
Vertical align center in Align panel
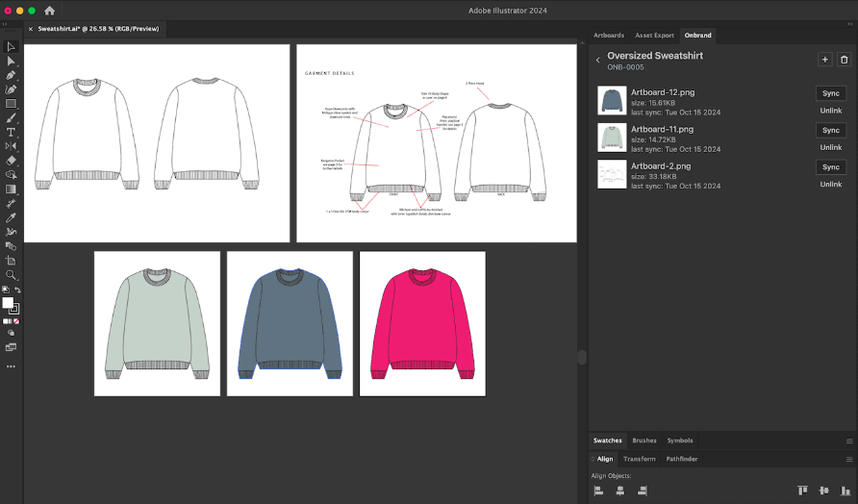tap(823, 491)
